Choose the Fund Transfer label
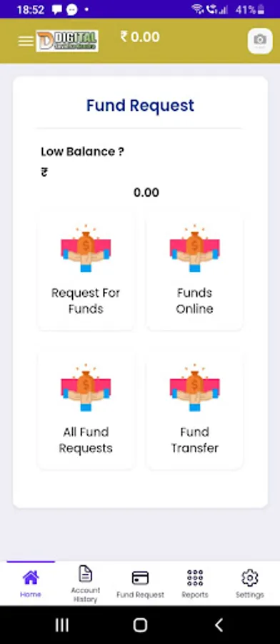The height and width of the screenshot is (644, 280). pyautogui.click(x=195, y=440)
